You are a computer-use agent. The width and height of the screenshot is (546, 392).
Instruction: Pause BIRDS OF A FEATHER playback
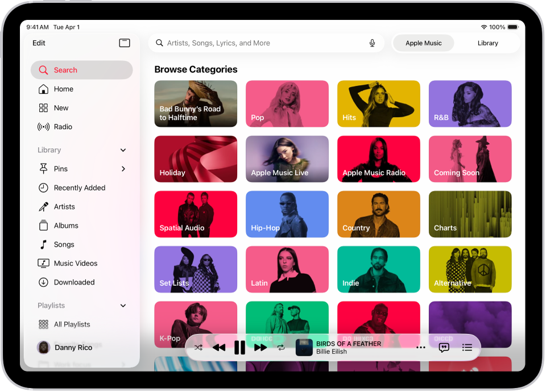click(239, 347)
